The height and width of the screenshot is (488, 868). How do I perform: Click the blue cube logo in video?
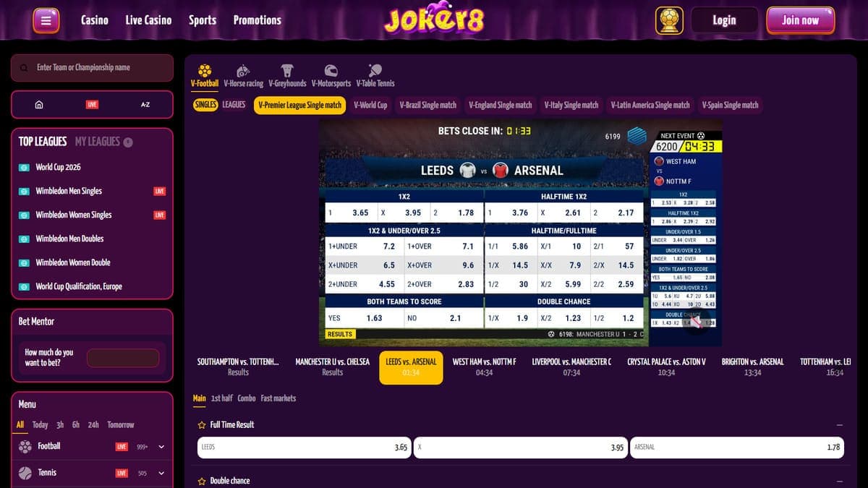(x=637, y=135)
